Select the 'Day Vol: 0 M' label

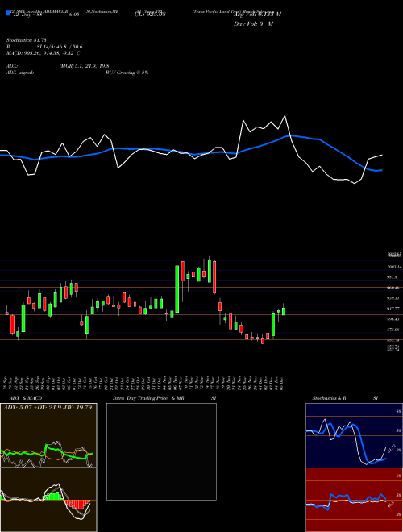253,24
